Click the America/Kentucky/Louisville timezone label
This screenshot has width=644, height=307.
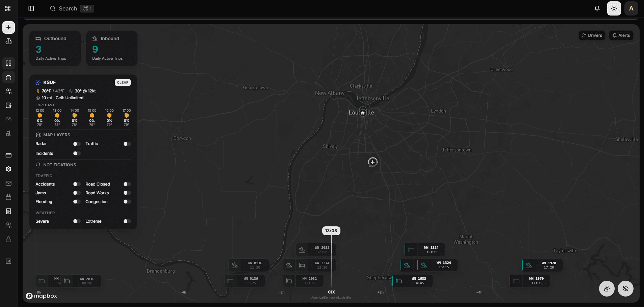(331, 298)
